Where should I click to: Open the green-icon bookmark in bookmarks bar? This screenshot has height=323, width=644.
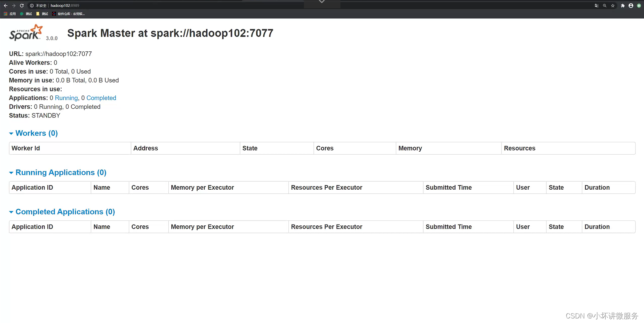coord(26,14)
